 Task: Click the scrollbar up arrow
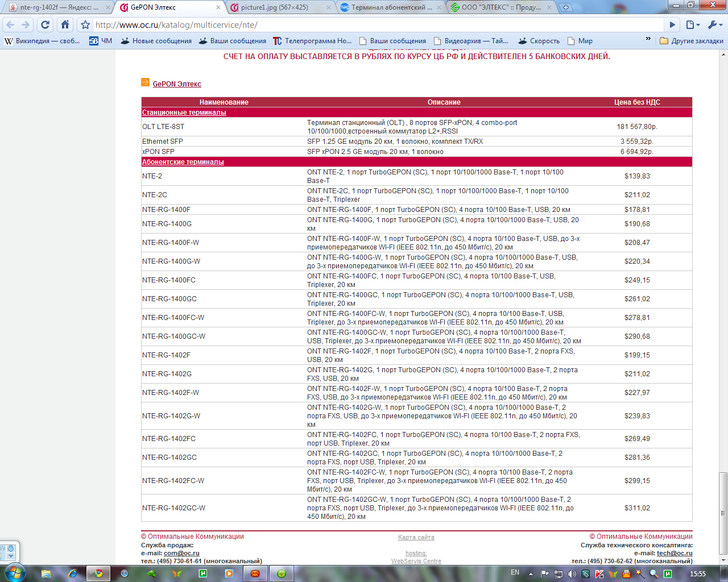point(723,55)
